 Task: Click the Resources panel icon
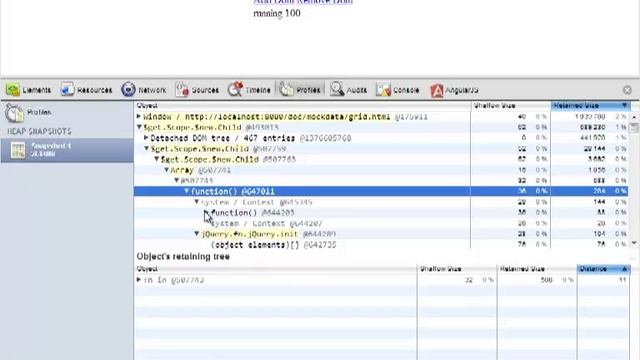click(x=67, y=89)
